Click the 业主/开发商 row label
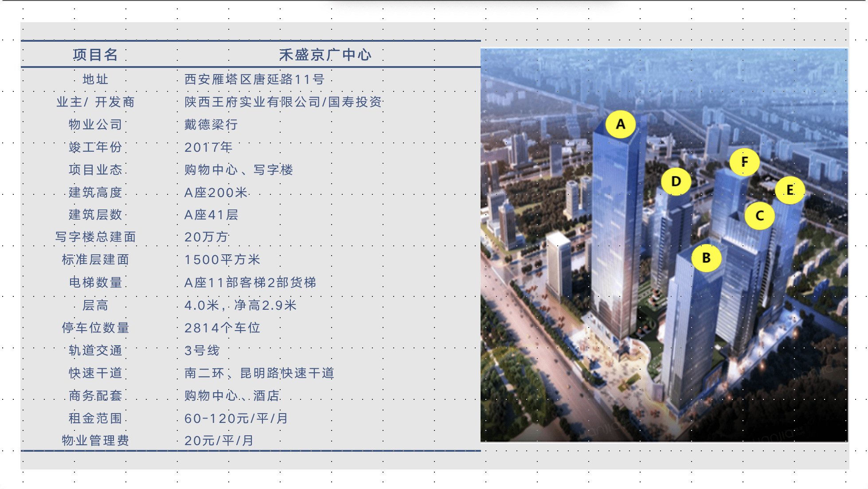This screenshot has height=489, width=868. (94, 102)
